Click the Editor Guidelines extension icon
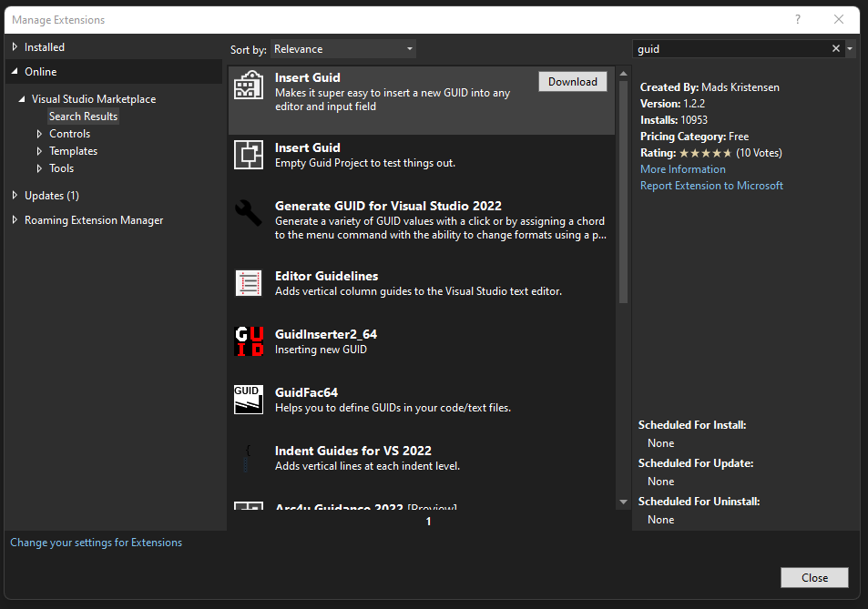The width and height of the screenshot is (868, 609). click(248, 283)
